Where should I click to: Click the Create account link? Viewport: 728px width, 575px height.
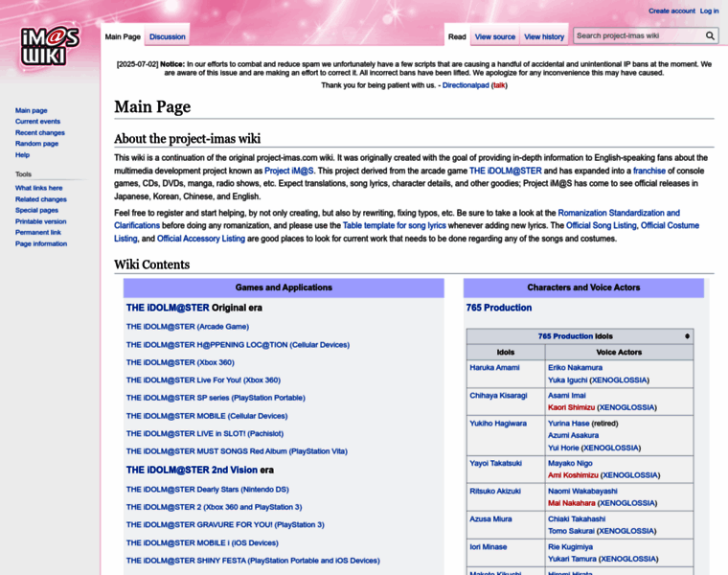[671, 11]
